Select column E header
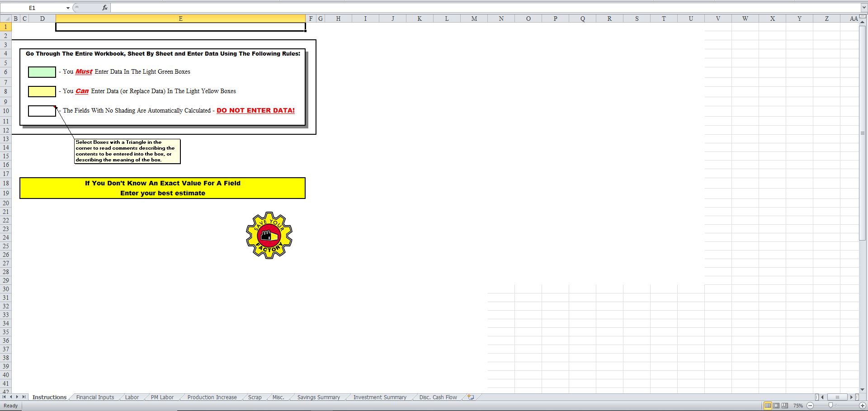This screenshot has width=868, height=411. (181, 19)
